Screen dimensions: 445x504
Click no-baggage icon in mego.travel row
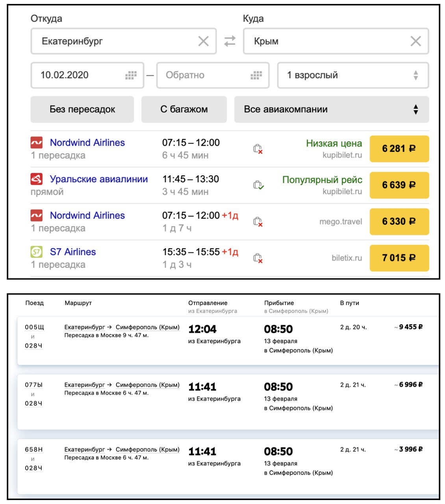tap(258, 222)
